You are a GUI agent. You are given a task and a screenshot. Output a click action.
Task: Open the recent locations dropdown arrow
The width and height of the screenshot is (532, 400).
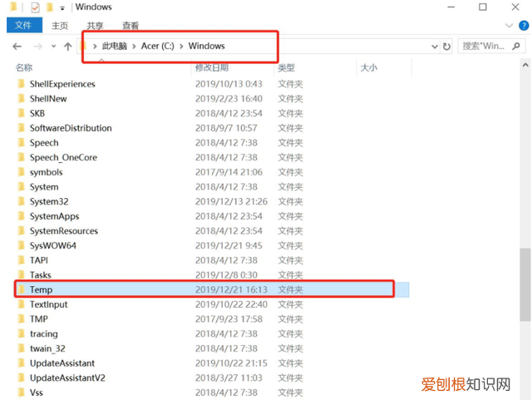pos(53,47)
